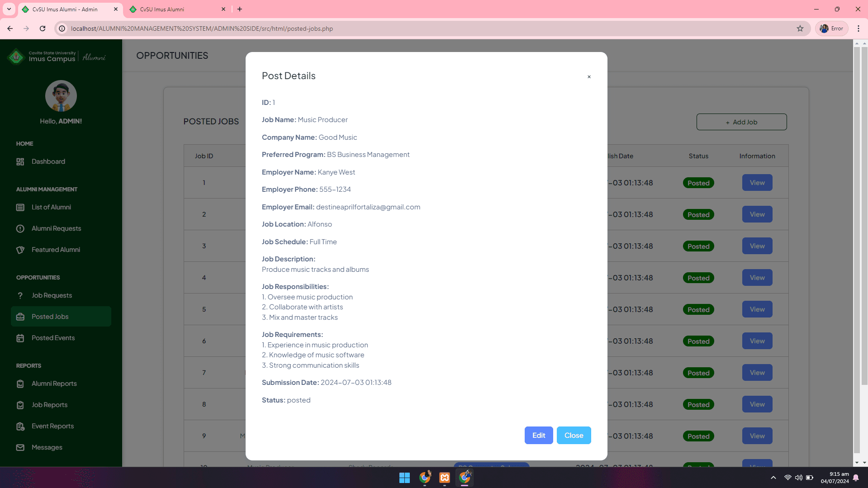Go to Alumni Requests page

coord(57,228)
